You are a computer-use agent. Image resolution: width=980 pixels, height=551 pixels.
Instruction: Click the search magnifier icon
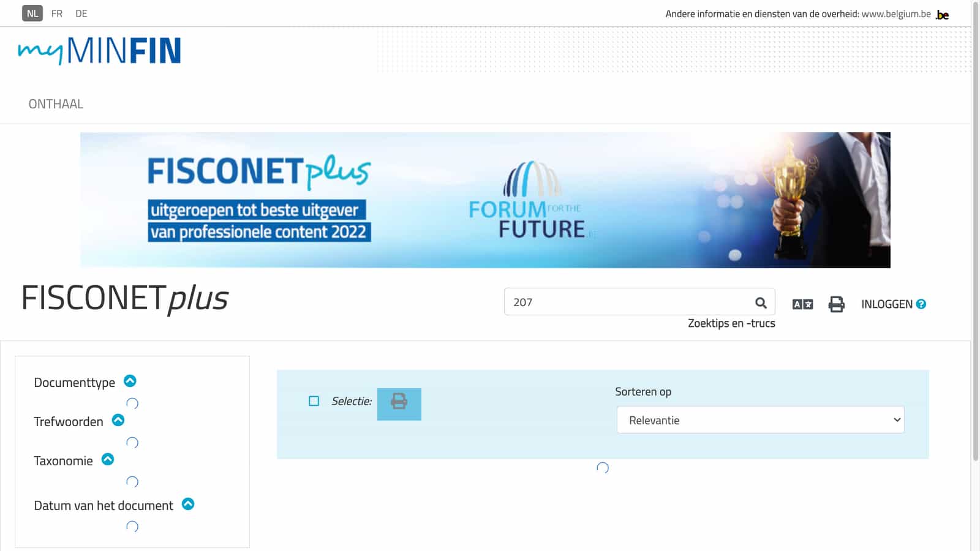[760, 302]
